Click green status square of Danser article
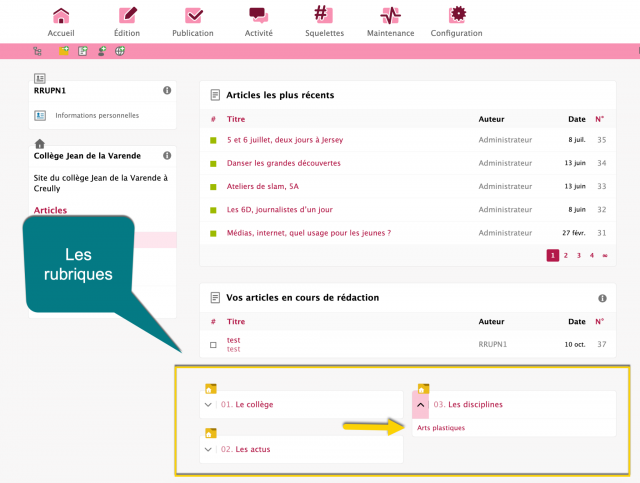This screenshot has width=640, height=483. coord(213,164)
